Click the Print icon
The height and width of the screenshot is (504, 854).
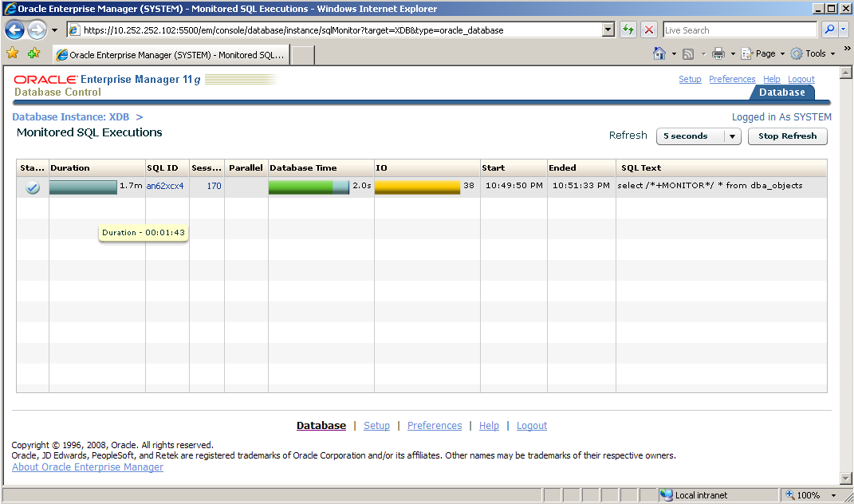point(718,53)
